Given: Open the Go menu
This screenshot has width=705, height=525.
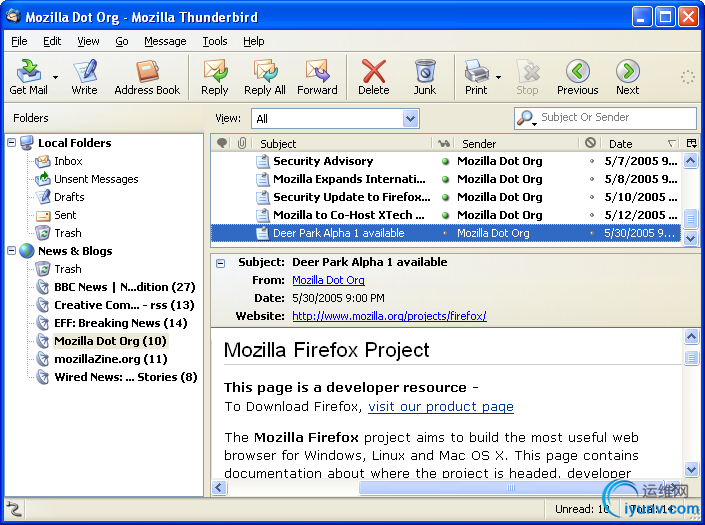Looking at the screenshot, I should pos(122,41).
